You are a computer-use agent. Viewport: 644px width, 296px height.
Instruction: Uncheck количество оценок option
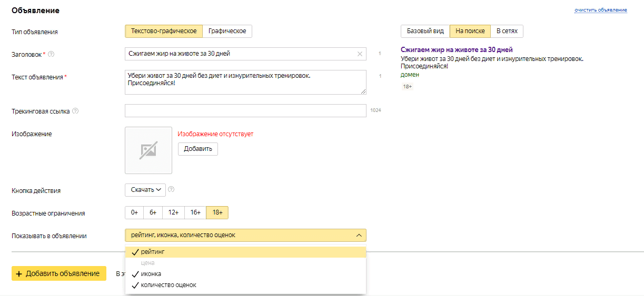[168, 285]
